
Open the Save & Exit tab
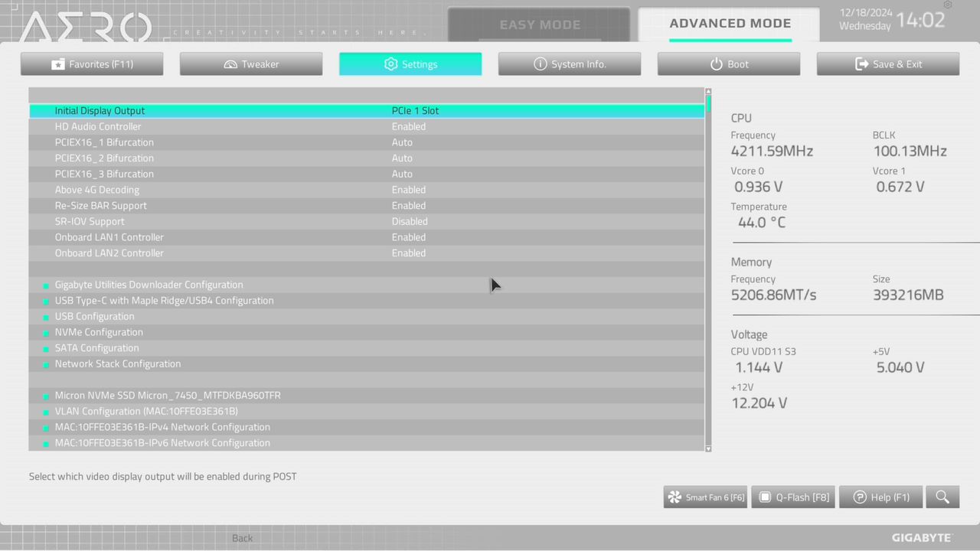click(x=888, y=64)
